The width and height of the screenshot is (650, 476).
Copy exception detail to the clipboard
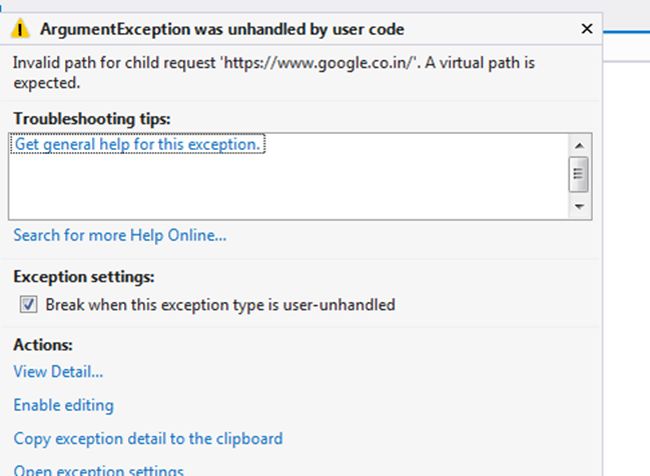(x=148, y=438)
